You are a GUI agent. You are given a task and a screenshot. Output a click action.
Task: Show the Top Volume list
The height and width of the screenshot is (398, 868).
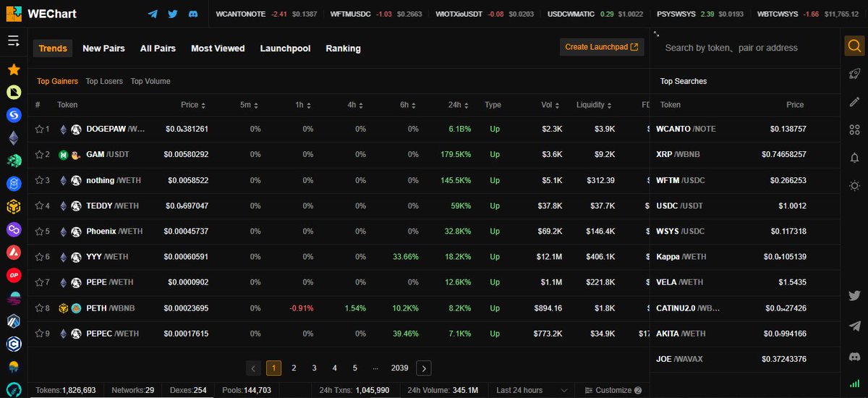coord(150,81)
